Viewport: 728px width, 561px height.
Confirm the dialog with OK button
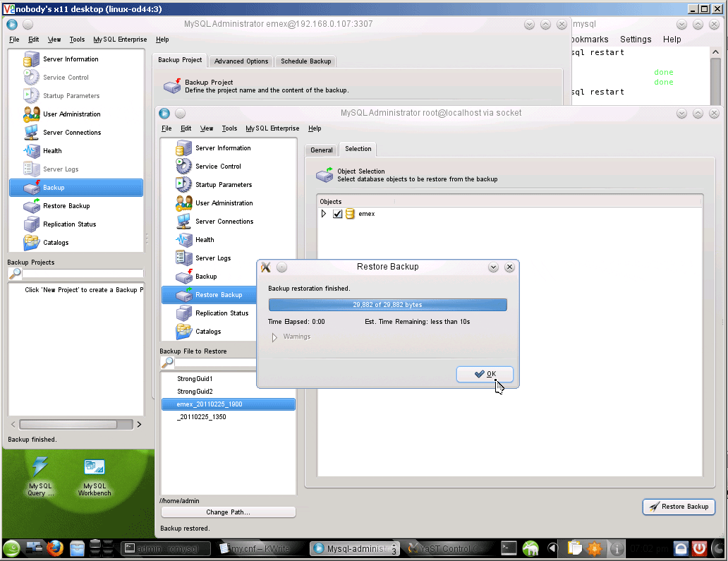[485, 374]
